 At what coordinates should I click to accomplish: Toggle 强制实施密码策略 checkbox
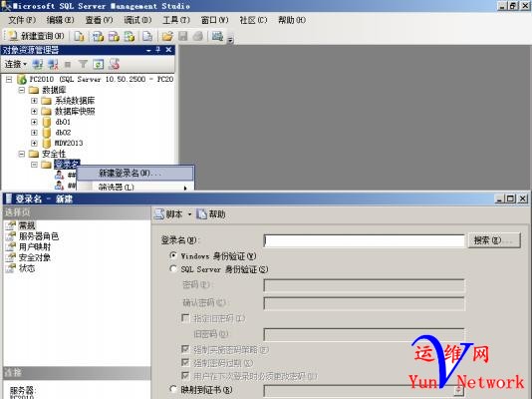[x=185, y=349]
